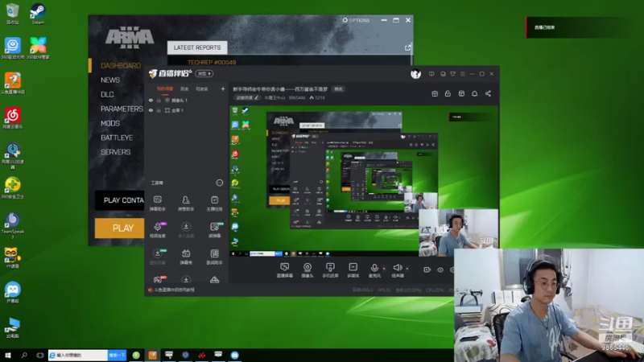The height and width of the screenshot is (362, 644).
Task: Open TeamSpeak 3 desktop shortcut
Action: coord(13,225)
